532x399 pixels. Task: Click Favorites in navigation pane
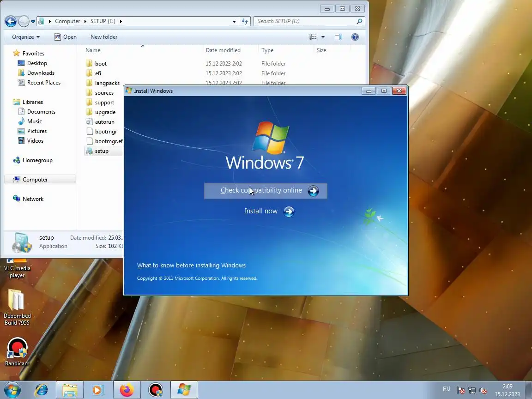(33, 53)
